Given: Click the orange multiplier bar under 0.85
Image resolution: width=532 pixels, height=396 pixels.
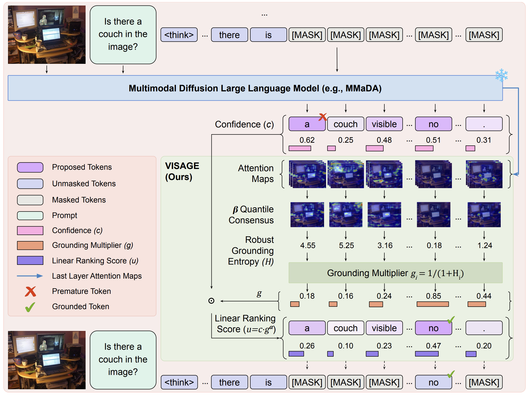Looking at the screenshot, I should (x=433, y=304).
